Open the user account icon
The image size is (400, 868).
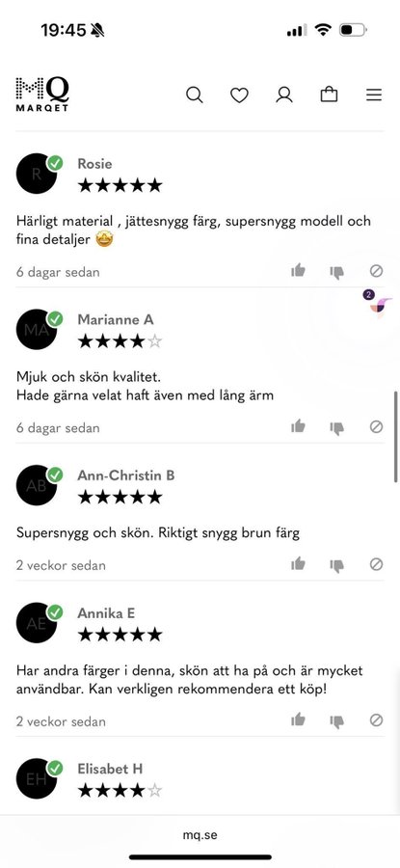click(x=284, y=95)
